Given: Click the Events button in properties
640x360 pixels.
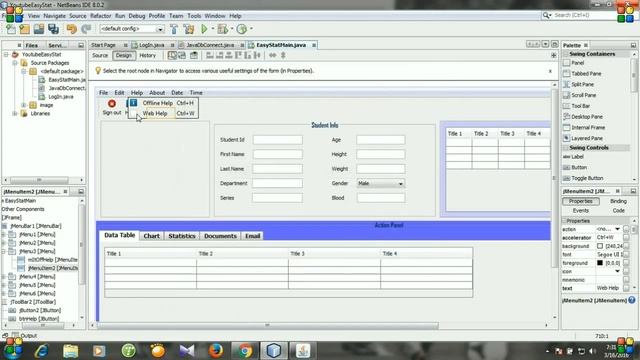Looking at the screenshot, I should pos(580,211).
